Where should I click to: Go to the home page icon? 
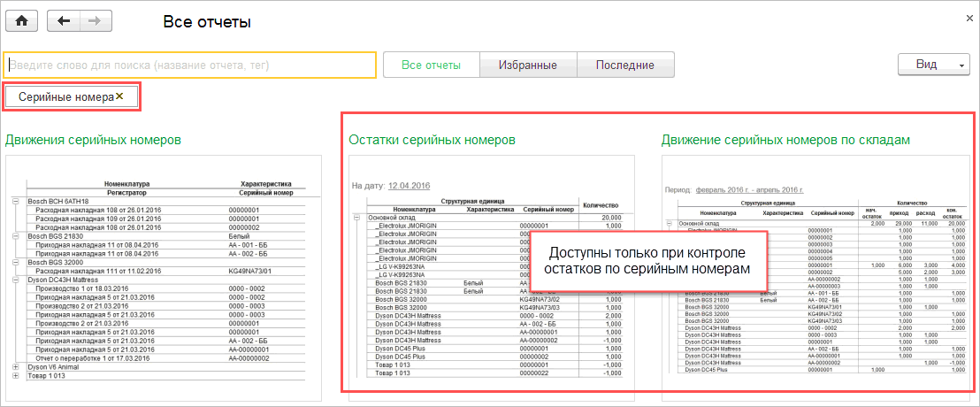[21, 20]
